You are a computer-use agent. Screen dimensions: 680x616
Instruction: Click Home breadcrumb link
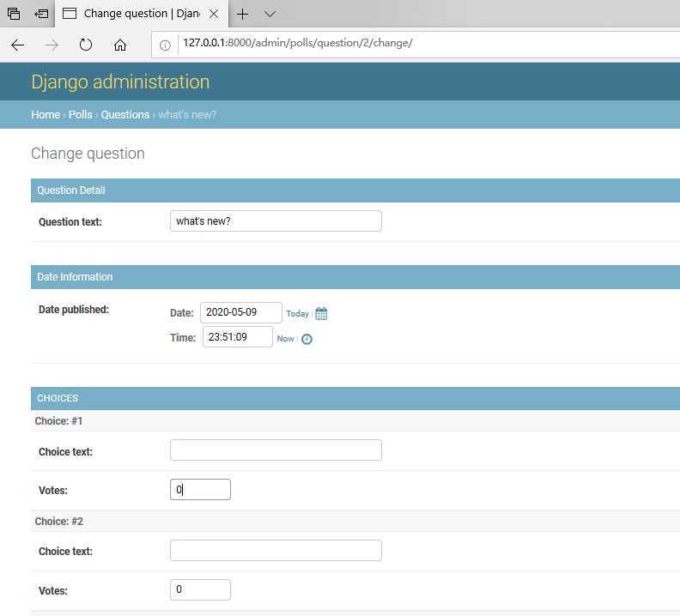[x=46, y=114]
